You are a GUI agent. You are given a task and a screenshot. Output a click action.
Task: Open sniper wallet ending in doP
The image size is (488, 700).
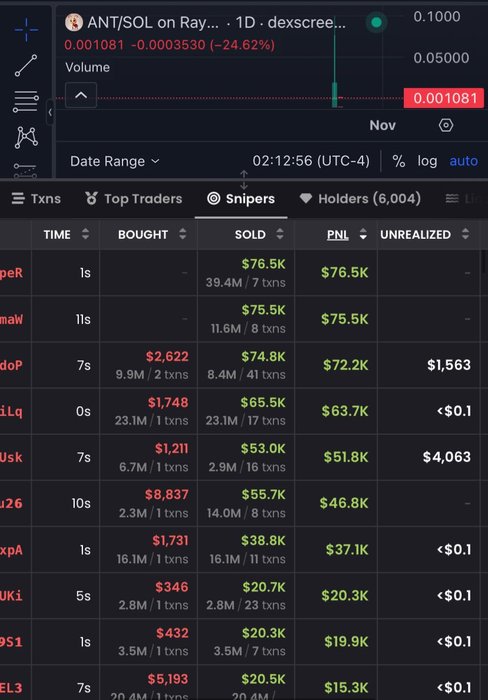11,365
